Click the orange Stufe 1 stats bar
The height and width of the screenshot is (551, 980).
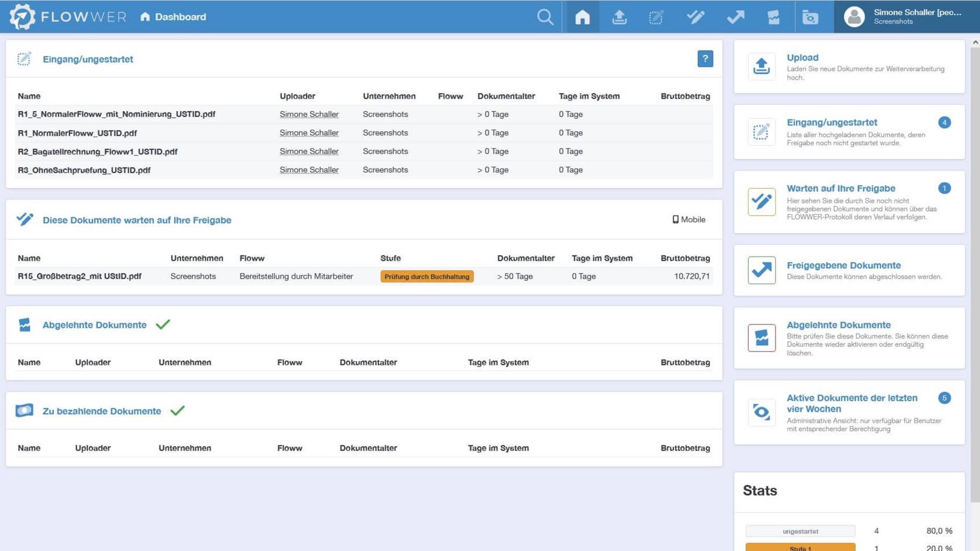pyautogui.click(x=800, y=547)
